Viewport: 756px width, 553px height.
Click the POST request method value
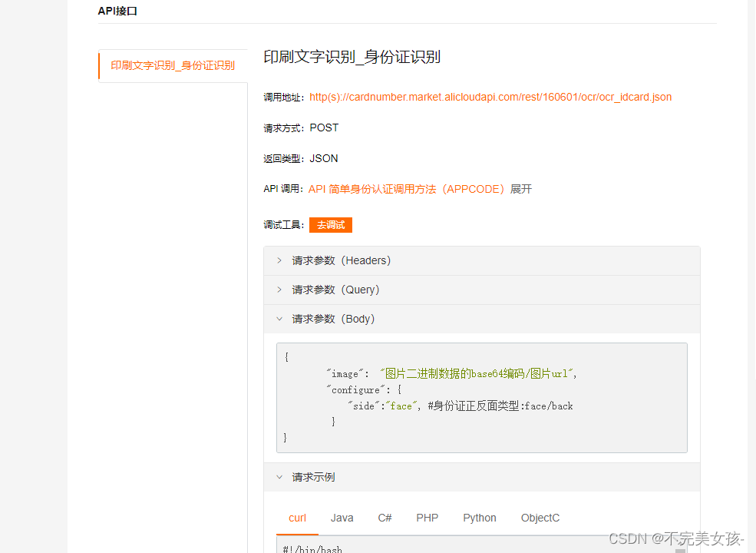[324, 127]
